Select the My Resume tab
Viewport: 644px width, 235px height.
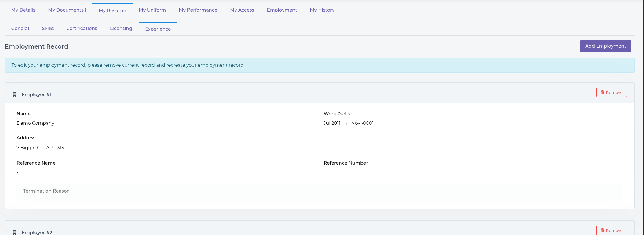point(112,10)
